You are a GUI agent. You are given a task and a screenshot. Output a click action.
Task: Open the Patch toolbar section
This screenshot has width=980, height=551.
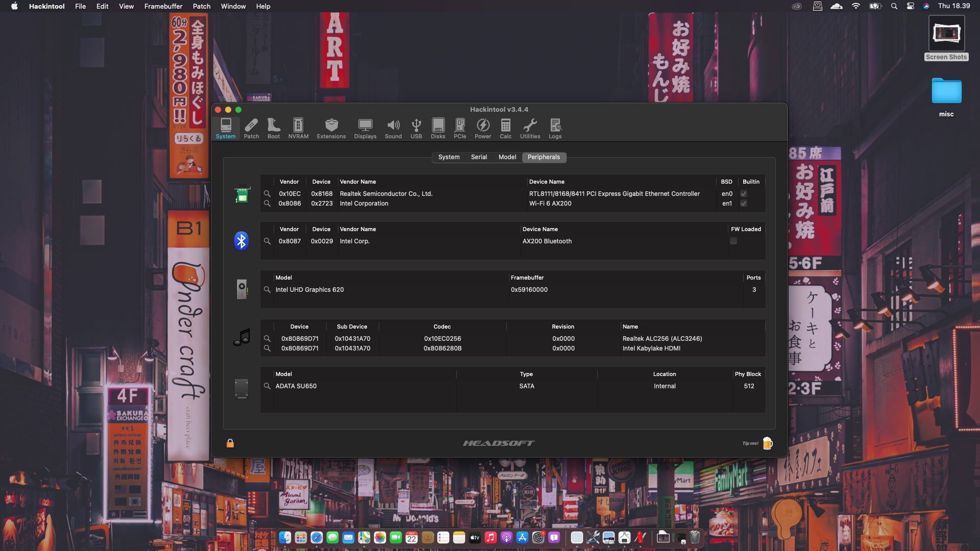click(x=251, y=128)
